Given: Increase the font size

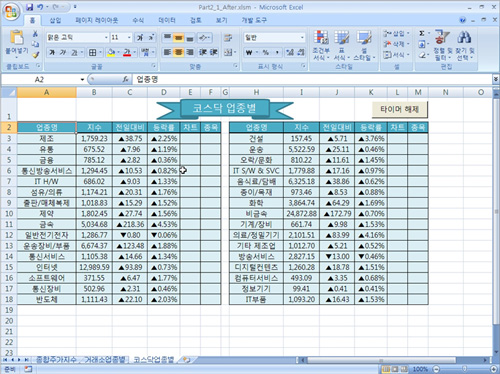Looking at the screenshot, I should coord(140,37).
